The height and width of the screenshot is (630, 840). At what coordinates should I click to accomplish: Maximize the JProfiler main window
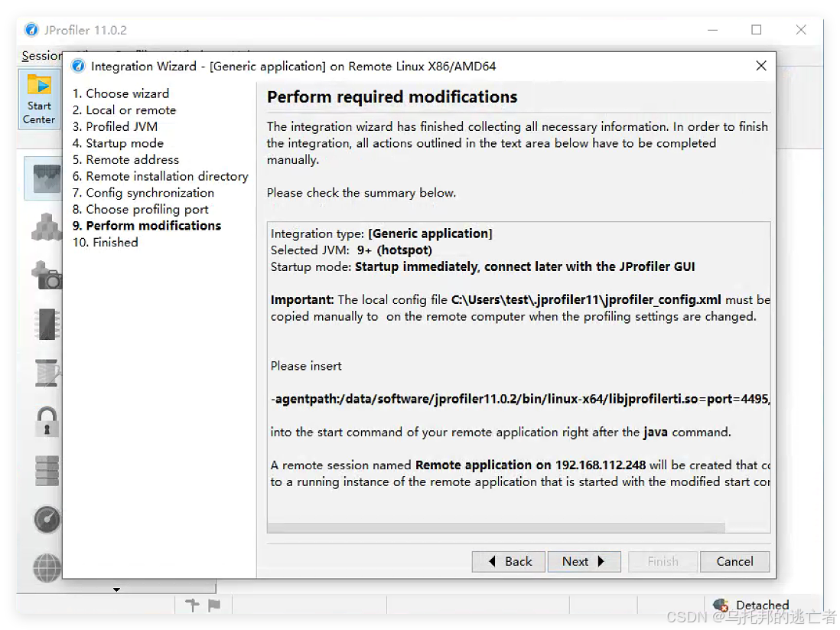pyautogui.click(x=757, y=30)
